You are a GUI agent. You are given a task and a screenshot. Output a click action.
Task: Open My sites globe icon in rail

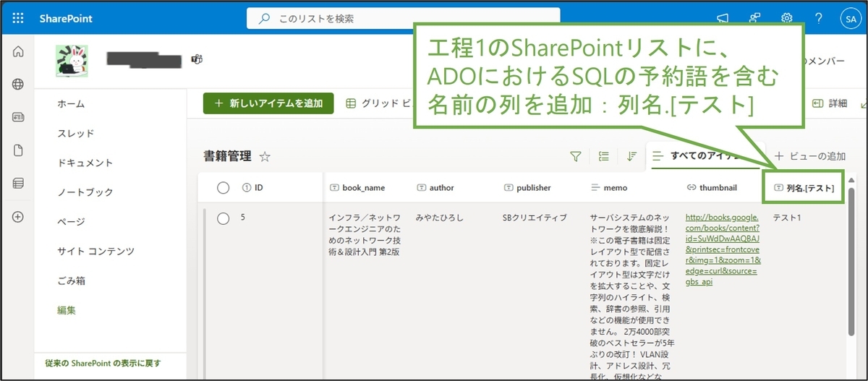[x=18, y=85]
